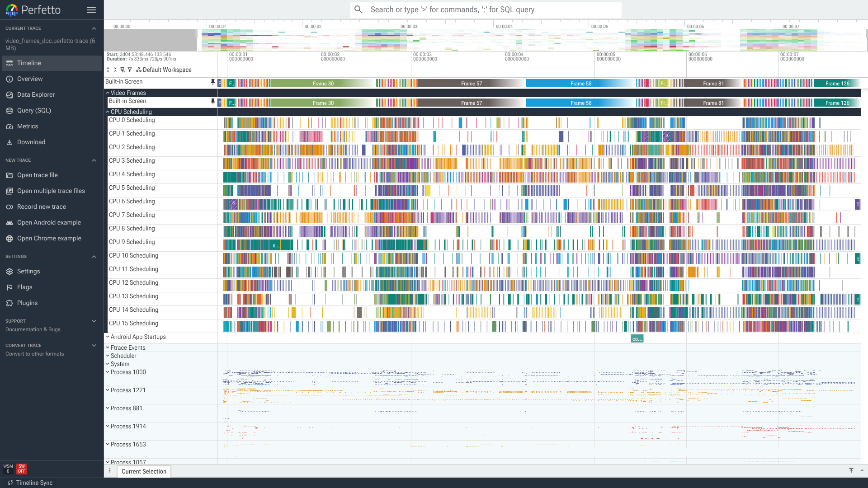Click the Timeline Sync icon
Image resolution: width=868 pixels, height=488 pixels.
coord(10,483)
